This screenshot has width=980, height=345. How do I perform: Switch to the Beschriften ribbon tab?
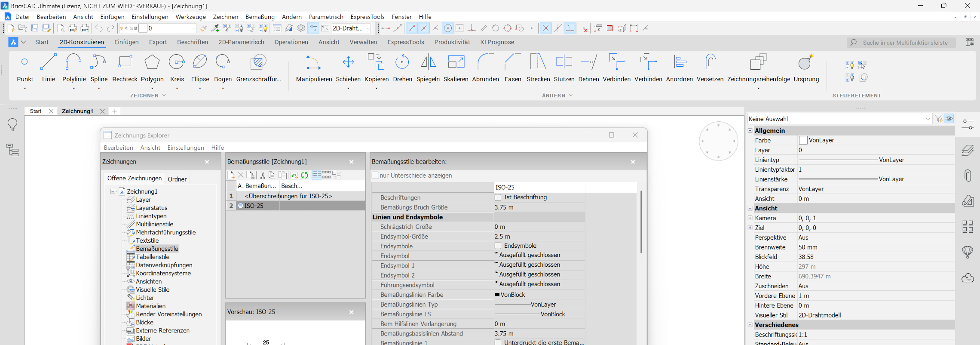[192, 42]
